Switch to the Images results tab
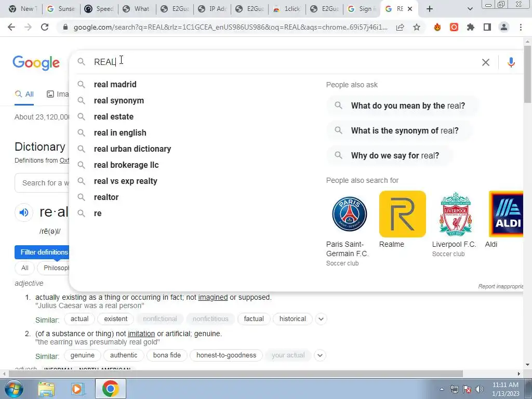 tap(58, 95)
